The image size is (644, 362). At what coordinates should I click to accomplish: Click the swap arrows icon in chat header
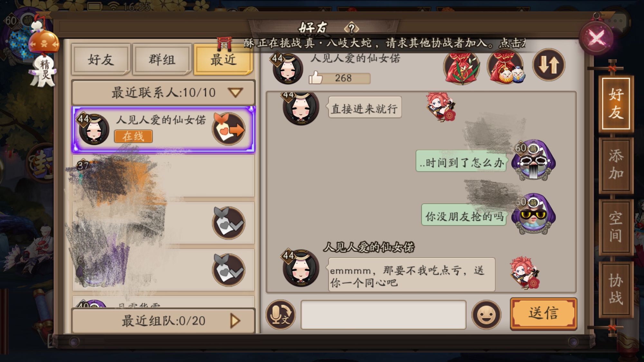(x=548, y=65)
